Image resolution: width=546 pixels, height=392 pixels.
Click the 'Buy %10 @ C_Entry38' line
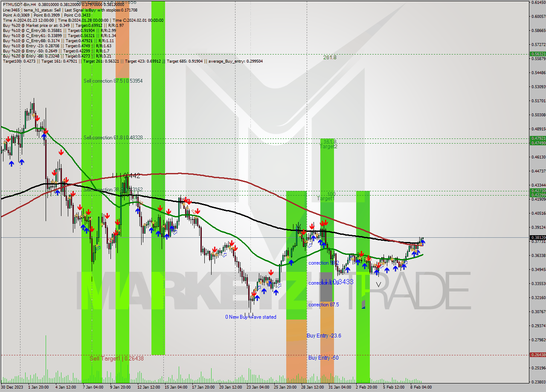tap(59, 30)
